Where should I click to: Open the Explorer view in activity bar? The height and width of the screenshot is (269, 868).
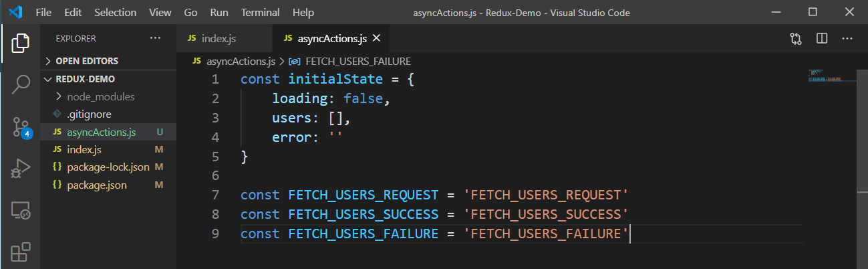pyautogui.click(x=20, y=43)
